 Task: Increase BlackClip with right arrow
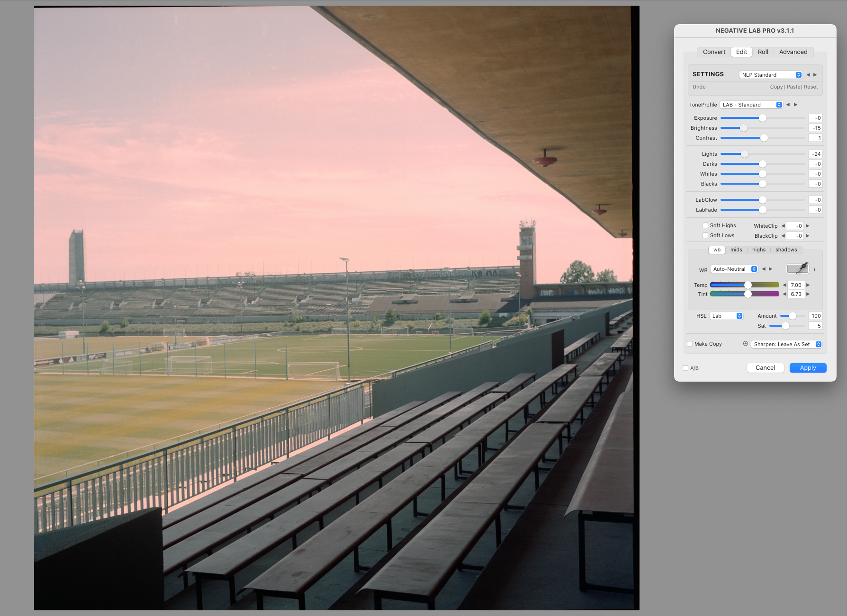point(808,236)
